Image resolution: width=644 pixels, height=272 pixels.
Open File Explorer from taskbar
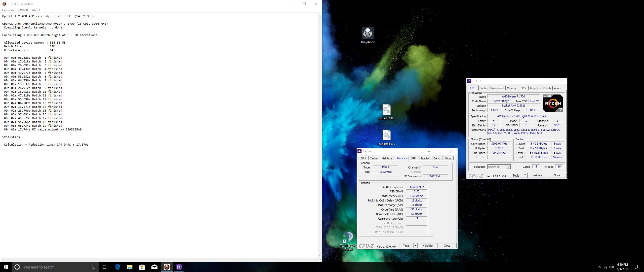click(130, 267)
